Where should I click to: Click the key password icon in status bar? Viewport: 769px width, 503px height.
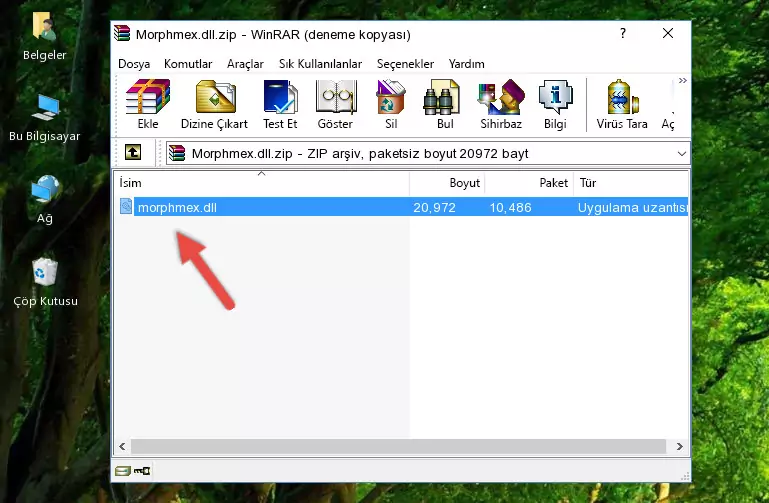click(x=142, y=471)
